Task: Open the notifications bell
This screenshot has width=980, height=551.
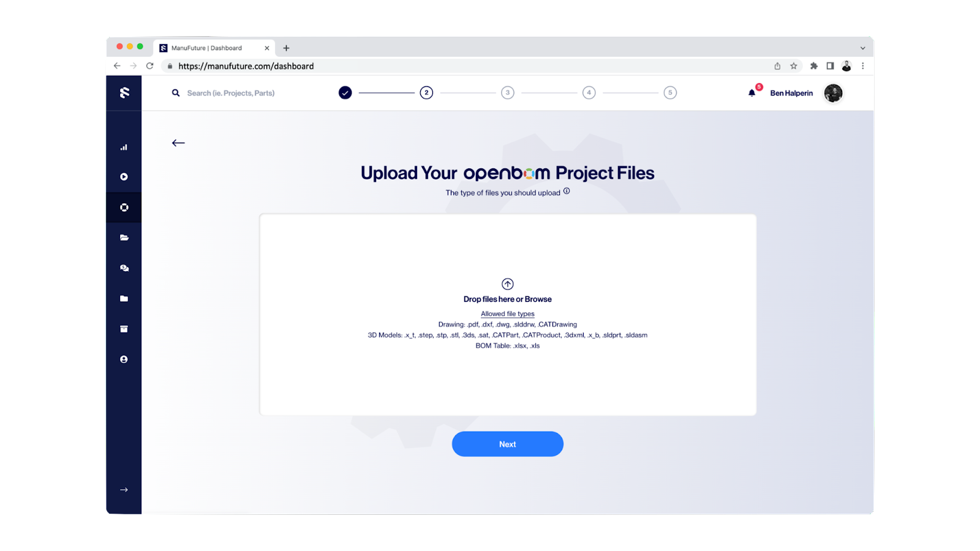Action: (752, 93)
